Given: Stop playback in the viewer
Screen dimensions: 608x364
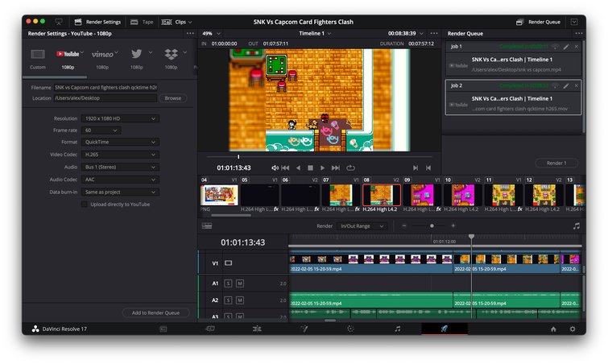Looking at the screenshot, I should 310,168.
